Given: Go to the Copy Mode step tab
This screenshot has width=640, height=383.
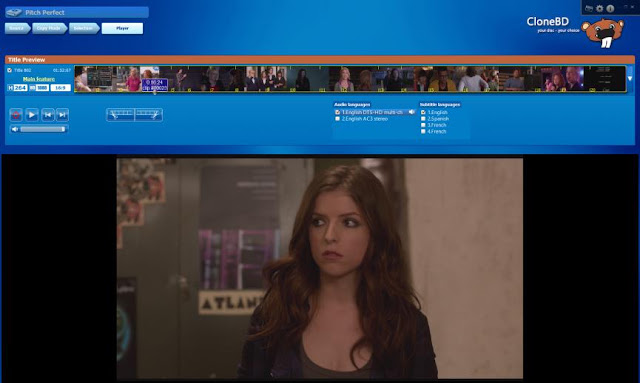Looking at the screenshot, I should (x=49, y=28).
